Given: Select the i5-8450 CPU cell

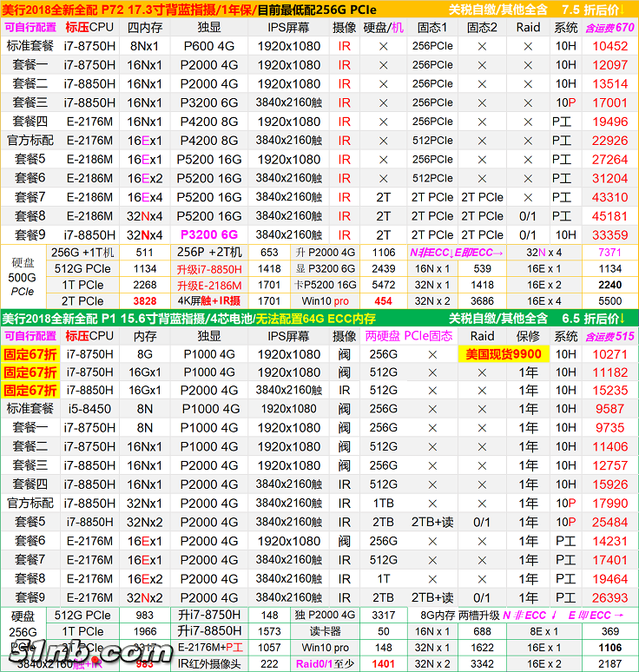Looking at the screenshot, I should pyautogui.click(x=89, y=409).
